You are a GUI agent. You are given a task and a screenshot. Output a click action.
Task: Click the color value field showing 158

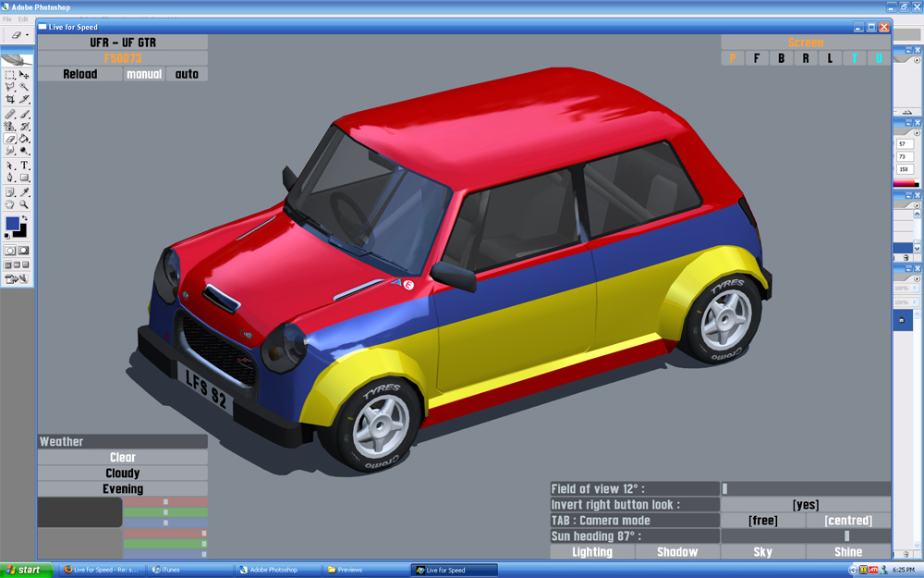pyautogui.click(x=906, y=169)
